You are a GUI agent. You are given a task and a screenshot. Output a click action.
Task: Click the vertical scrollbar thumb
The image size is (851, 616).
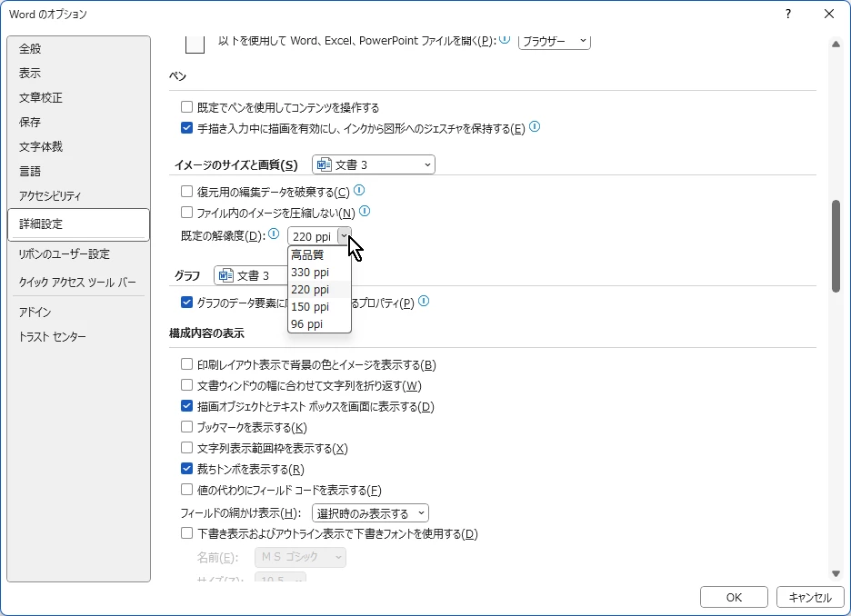click(836, 246)
